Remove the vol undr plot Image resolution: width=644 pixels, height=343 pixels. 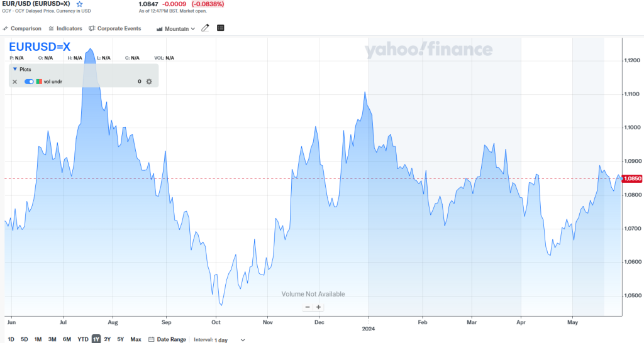[x=15, y=82]
